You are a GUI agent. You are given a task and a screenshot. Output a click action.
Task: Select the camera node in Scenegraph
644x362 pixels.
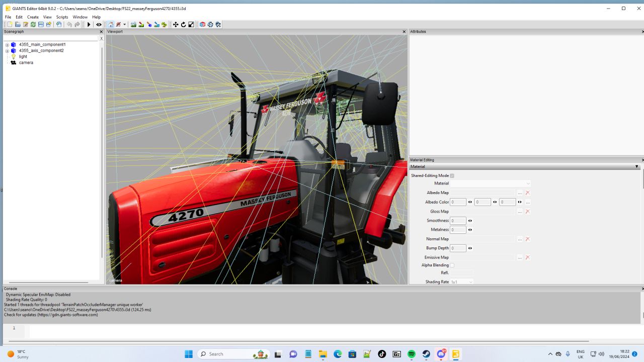[x=26, y=63]
